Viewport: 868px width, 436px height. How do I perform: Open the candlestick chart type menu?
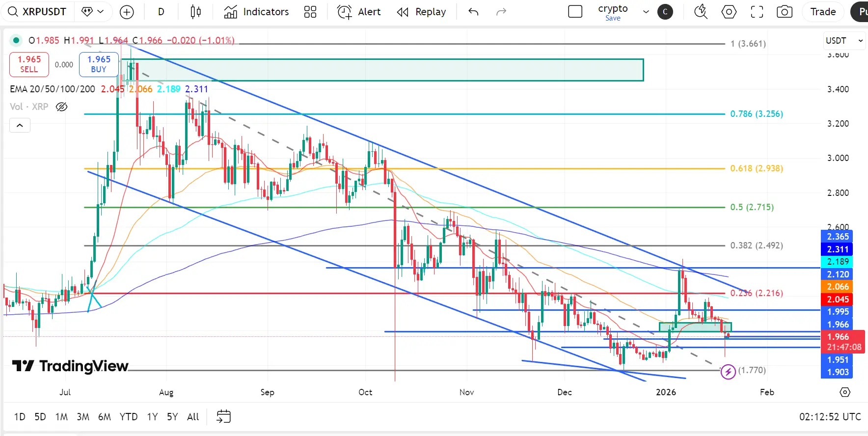pos(195,12)
